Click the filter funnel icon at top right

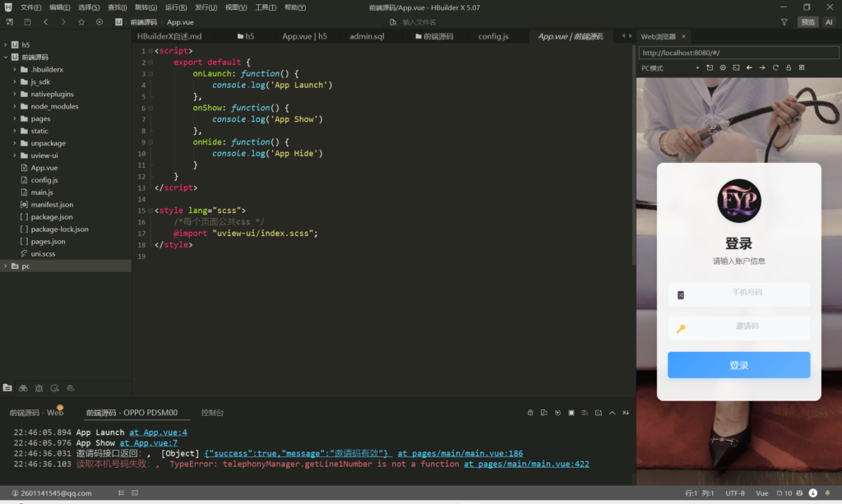pos(784,22)
